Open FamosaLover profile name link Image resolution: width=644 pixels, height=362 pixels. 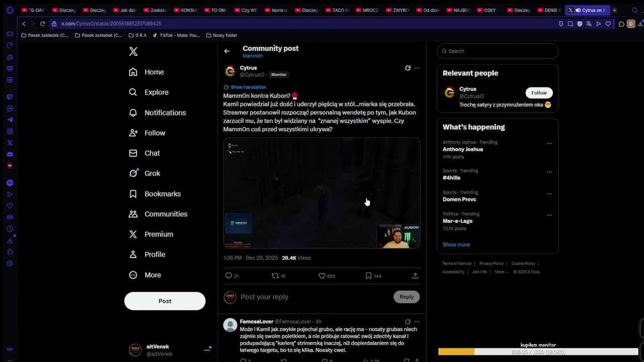point(257,321)
